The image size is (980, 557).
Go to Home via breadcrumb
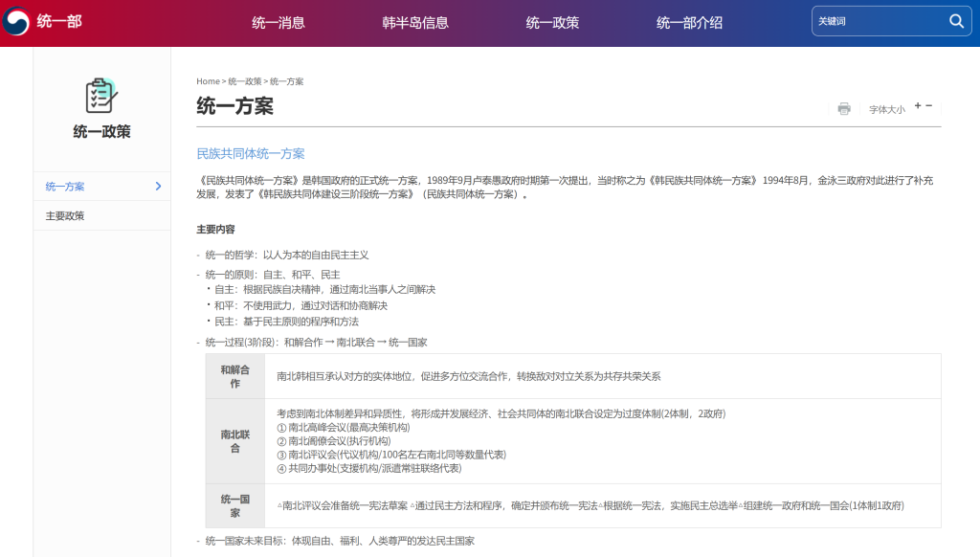pyautogui.click(x=208, y=81)
